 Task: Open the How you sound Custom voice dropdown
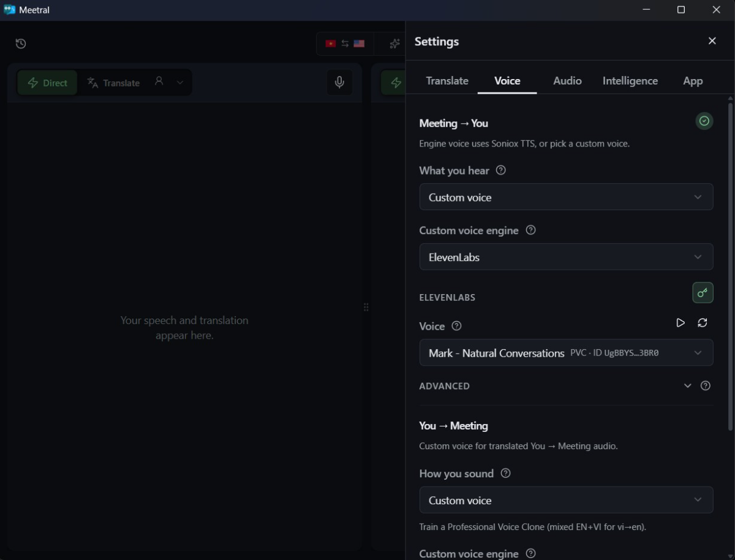click(x=566, y=500)
